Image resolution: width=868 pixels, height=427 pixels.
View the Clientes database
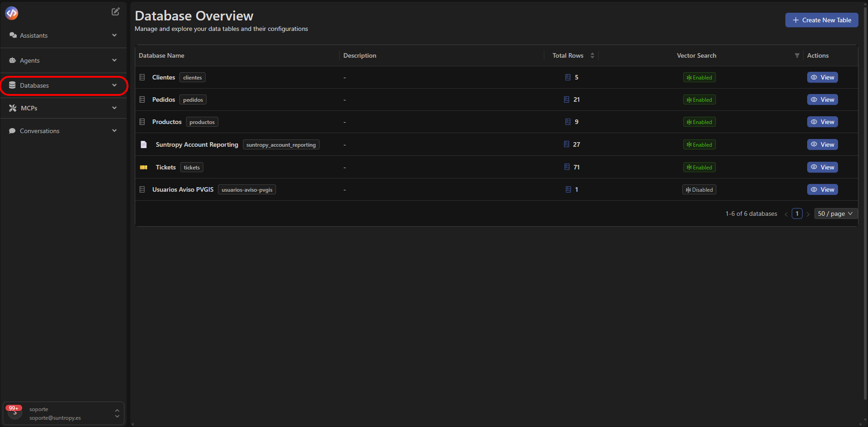pos(822,77)
